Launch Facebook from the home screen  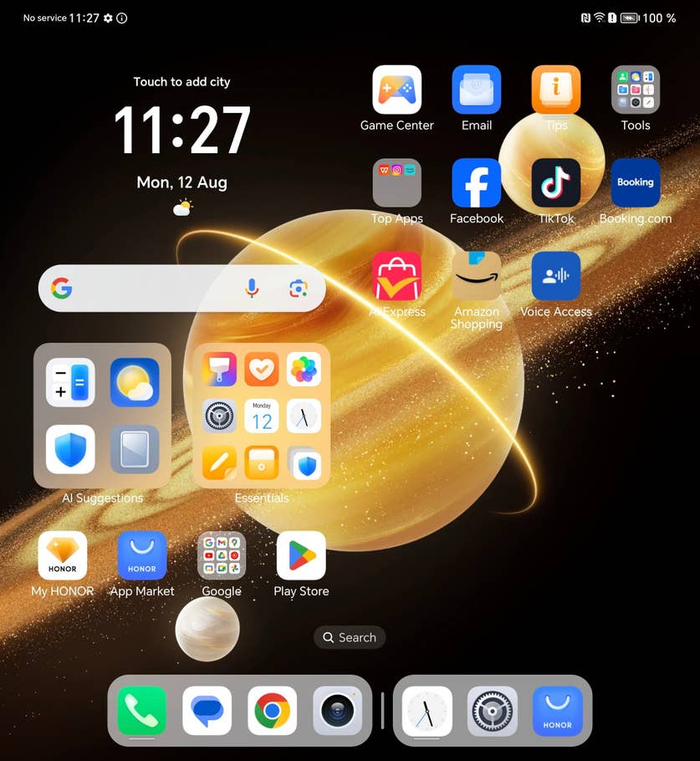[476, 182]
